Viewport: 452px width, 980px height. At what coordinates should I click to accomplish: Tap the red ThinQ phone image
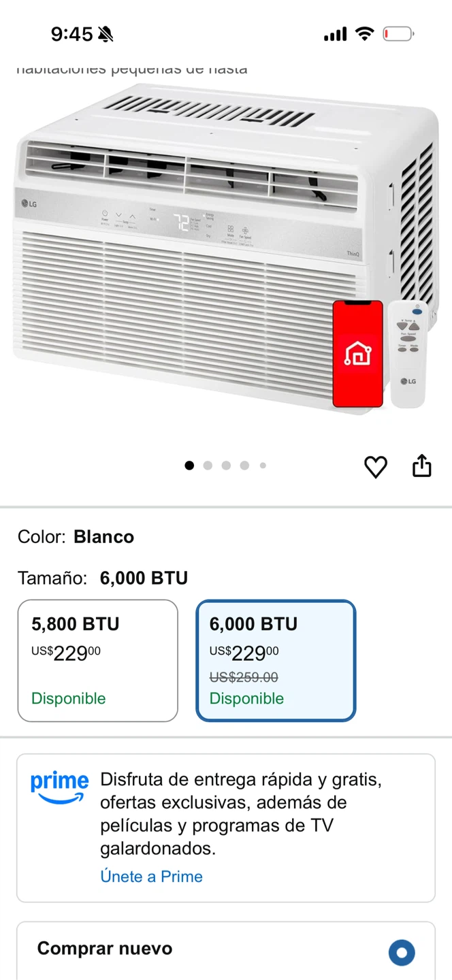pos(357,354)
